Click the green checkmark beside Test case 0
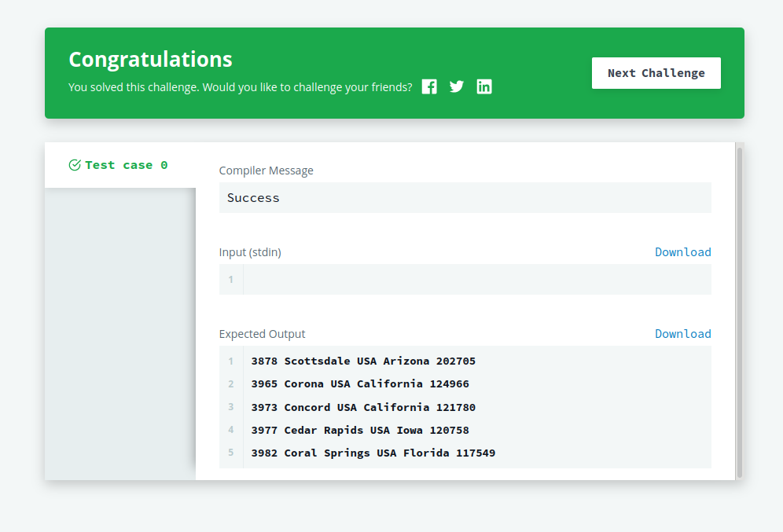The image size is (783, 532). 74,164
